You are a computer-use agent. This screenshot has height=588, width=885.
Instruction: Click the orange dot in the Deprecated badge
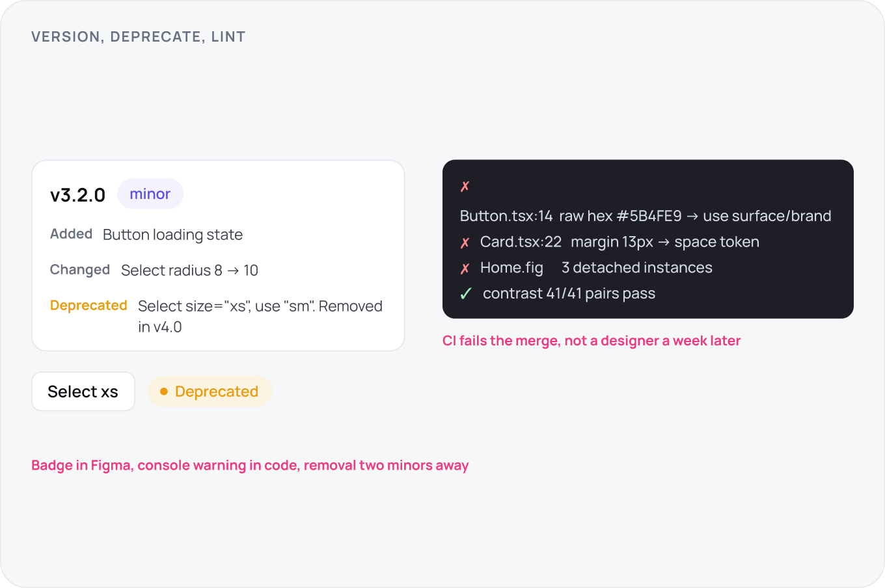point(164,392)
